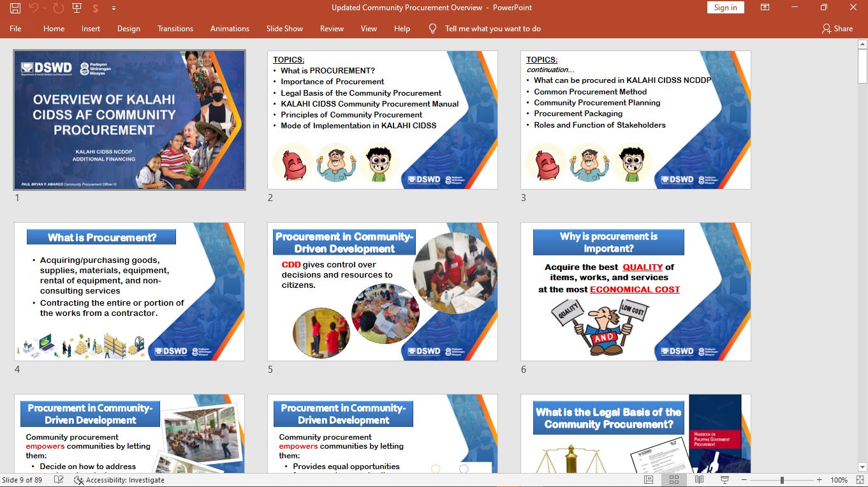Image resolution: width=868 pixels, height=487 pixels.
Task: Restore down the PowerPoint window
Action: [824, 8]
